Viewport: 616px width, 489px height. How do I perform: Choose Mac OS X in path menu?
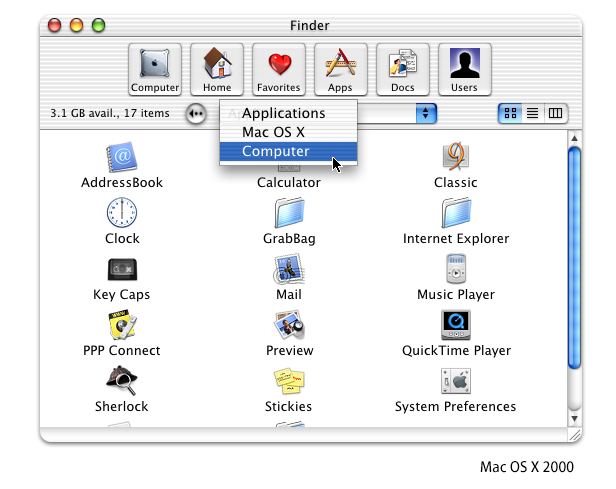click(273, 132)
